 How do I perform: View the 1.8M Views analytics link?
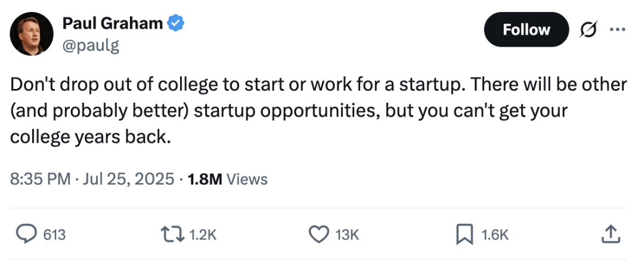pos(227,179)
